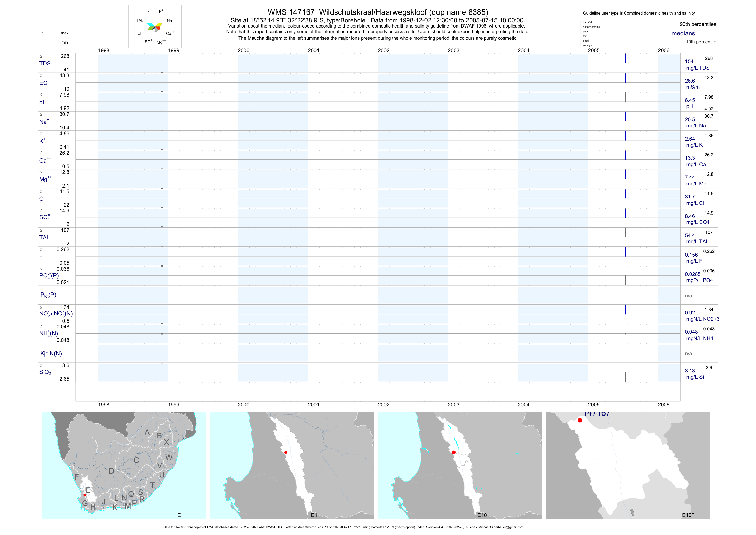Click the guideline colour scale legend bar
Viewport: 756px width, 535px height.
(x=580, y=34)
